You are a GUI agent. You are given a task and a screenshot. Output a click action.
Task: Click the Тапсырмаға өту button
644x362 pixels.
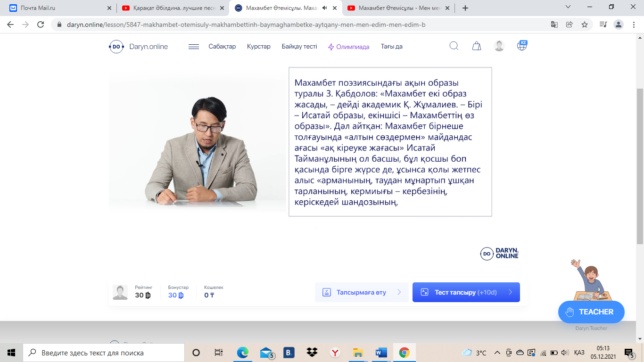[x=362, y=292]
